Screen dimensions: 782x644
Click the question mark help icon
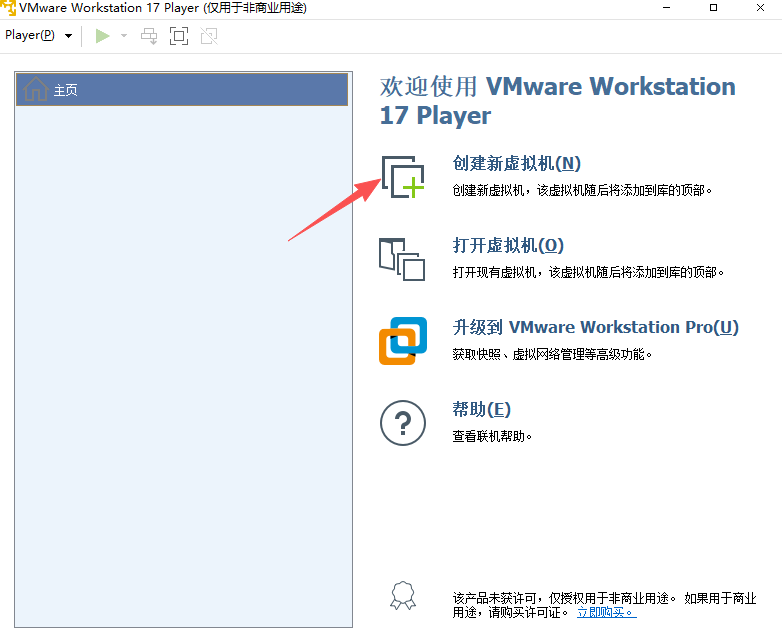pyautogui.click(x=403, y=423)
